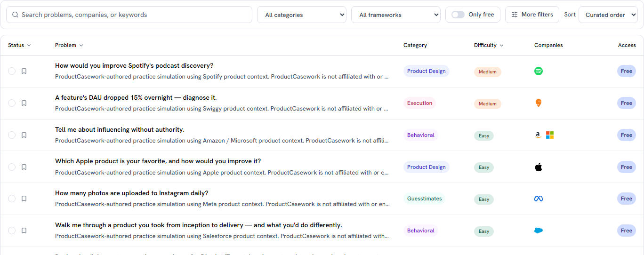Click the Behavioral tag on Salesforce row
This screenshot has height=255, width=644.
click(421, 231)
